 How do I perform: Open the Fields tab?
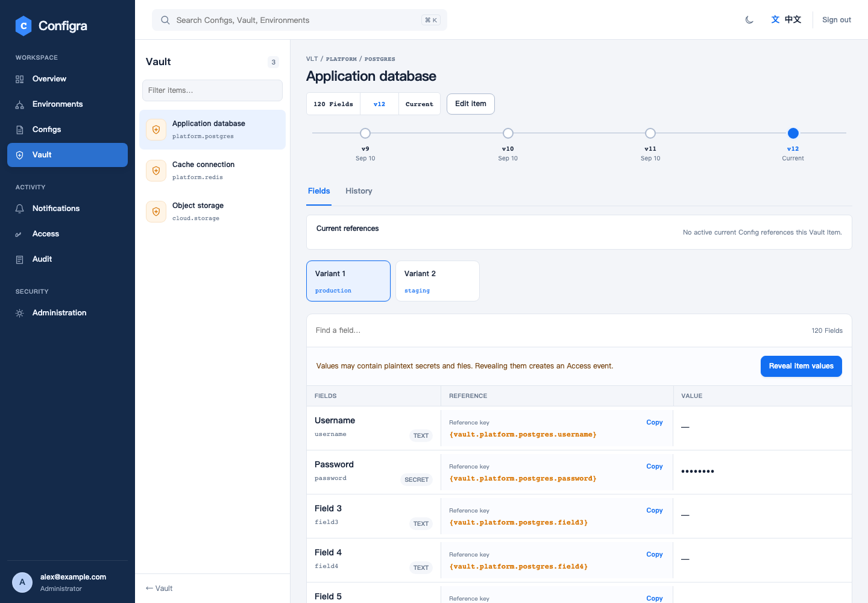(319, 191)
